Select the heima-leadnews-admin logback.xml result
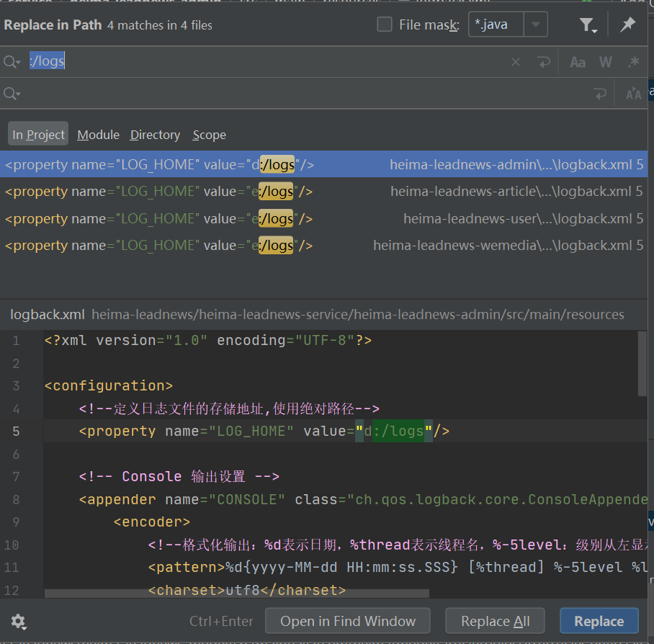Image resolution: width=654 pixels, height=644 pixels. [323, 164]
